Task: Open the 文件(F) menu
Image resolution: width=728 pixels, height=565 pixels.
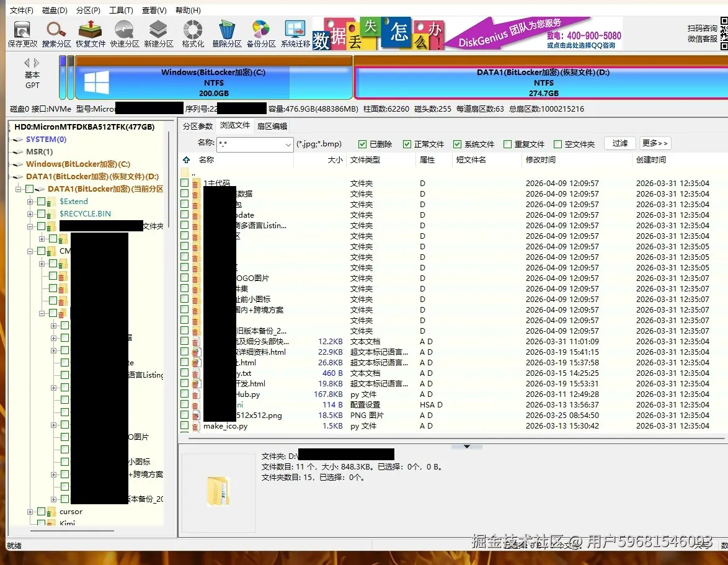Action: click(x=21, y=10)
